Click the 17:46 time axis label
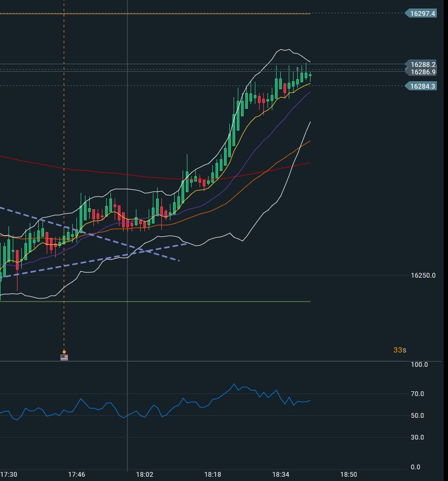The width and height of the screenshot is (448, 481). [77, 474]
